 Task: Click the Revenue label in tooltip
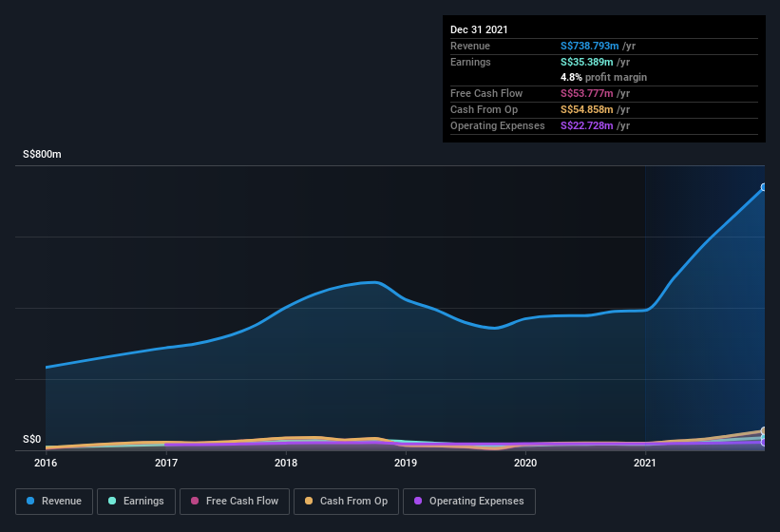(x=470, y=46)
